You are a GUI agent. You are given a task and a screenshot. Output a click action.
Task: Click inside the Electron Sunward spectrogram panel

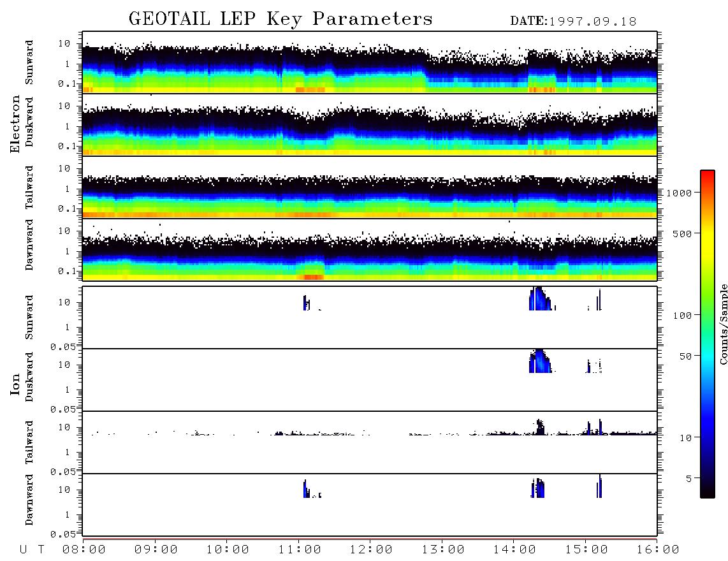370,62
